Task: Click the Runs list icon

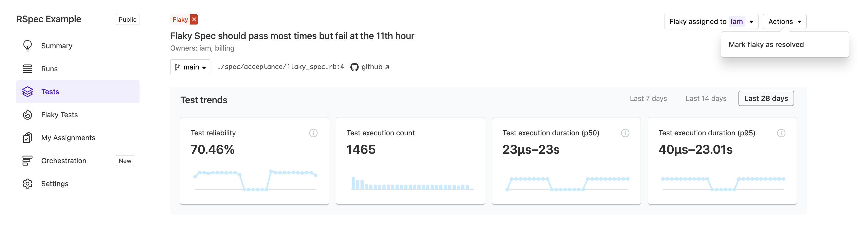Action: 27,69
